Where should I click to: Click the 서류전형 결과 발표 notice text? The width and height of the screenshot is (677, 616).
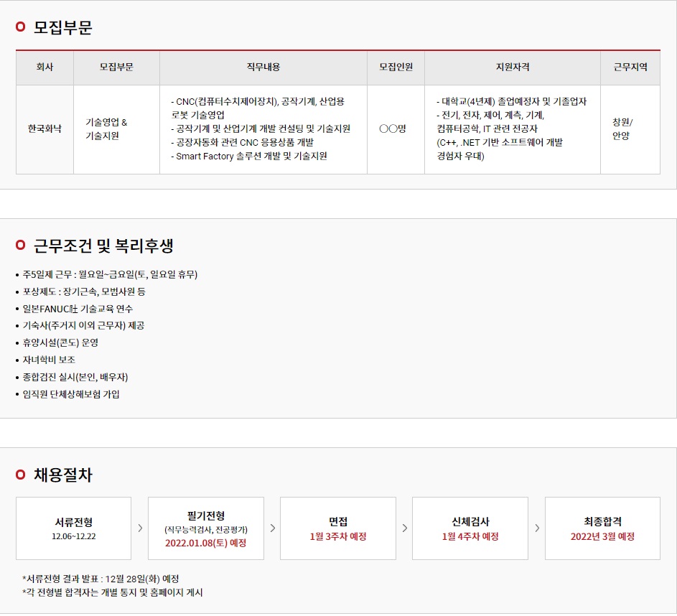click(x=101, y=579)
